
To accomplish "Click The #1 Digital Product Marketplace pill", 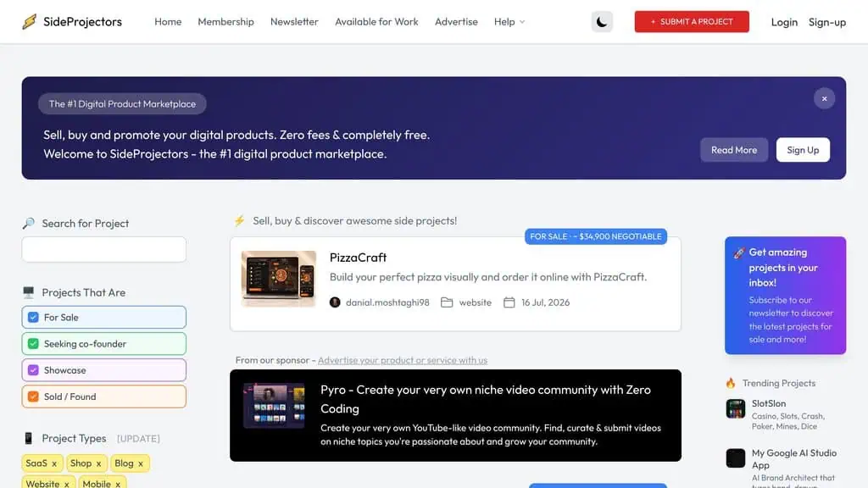I will click(122, 104).
